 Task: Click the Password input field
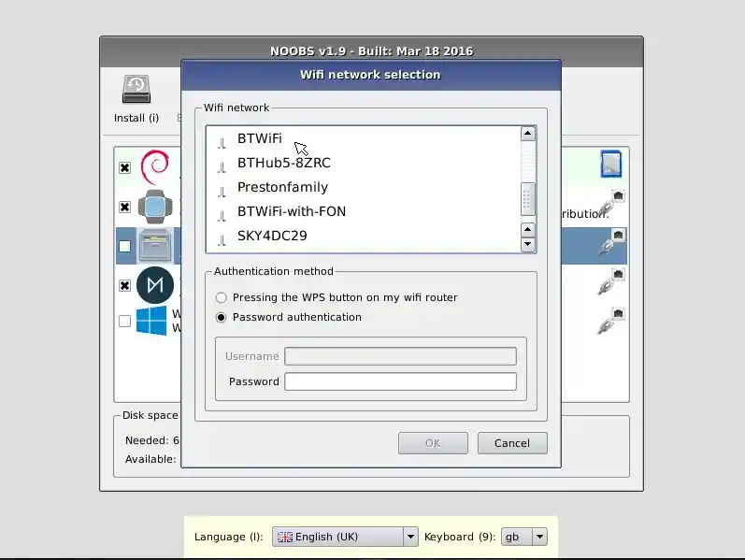click(400, 381)
